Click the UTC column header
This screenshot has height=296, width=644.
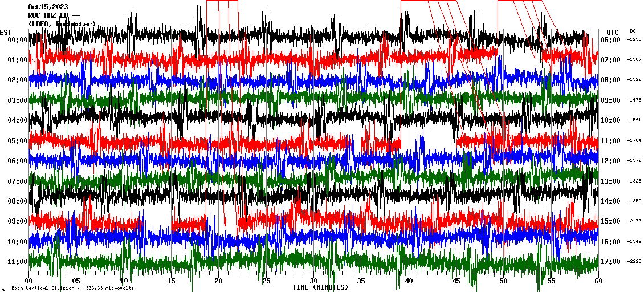tap(612, 32)
